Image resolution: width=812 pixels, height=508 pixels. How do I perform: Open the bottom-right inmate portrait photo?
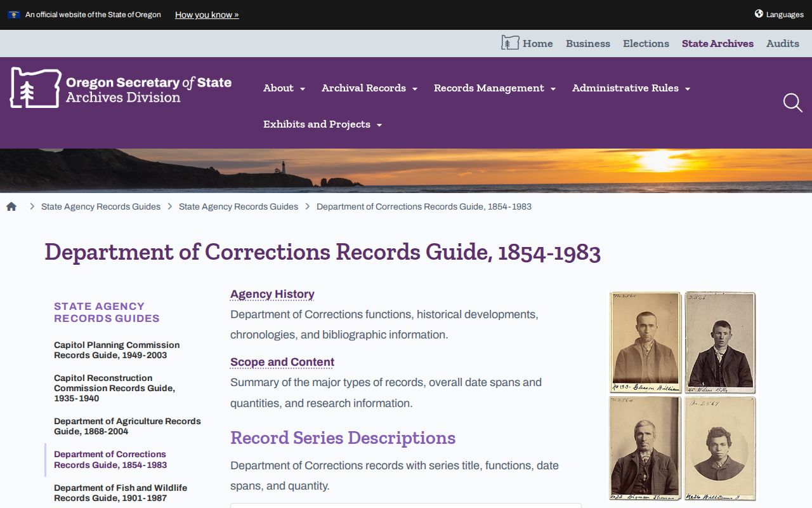(x=720, y=448)
